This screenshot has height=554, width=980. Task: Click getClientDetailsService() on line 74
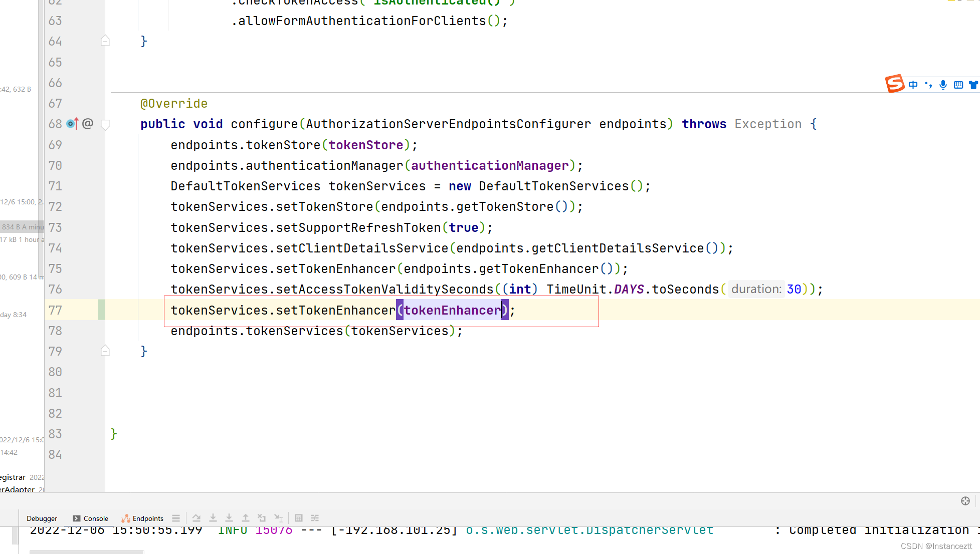(x=625, y=248)
